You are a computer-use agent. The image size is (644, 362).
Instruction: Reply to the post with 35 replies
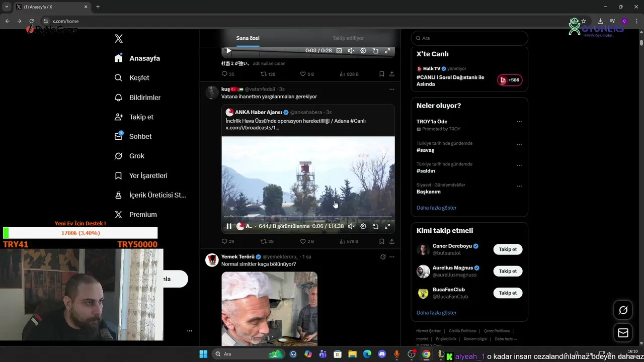pos(228,74)
